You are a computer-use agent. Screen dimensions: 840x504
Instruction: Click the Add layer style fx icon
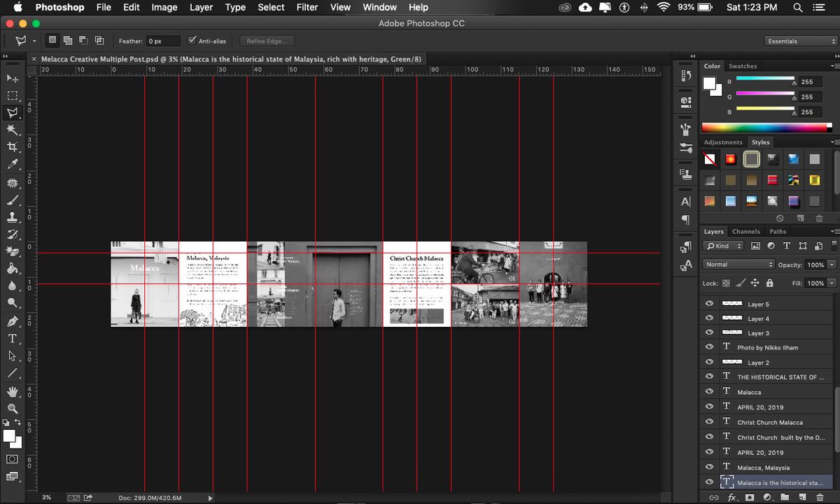(732, 497)
